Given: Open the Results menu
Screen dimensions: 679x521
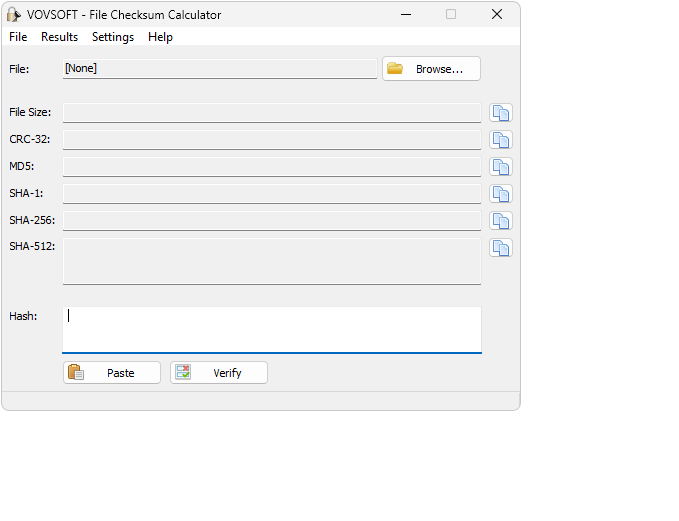Looking at the screenshot, I should (x=59, y=37).
